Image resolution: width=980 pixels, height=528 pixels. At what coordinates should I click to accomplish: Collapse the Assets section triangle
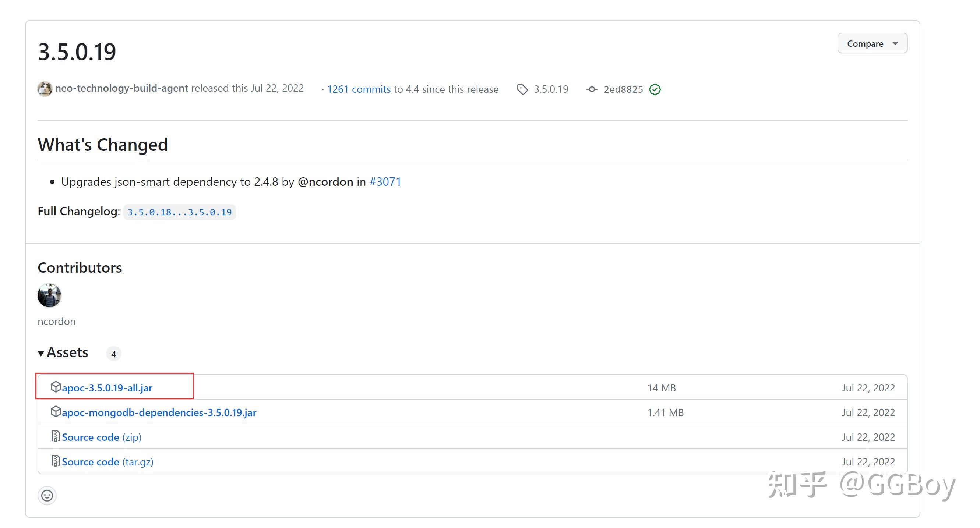coord(41,353)
